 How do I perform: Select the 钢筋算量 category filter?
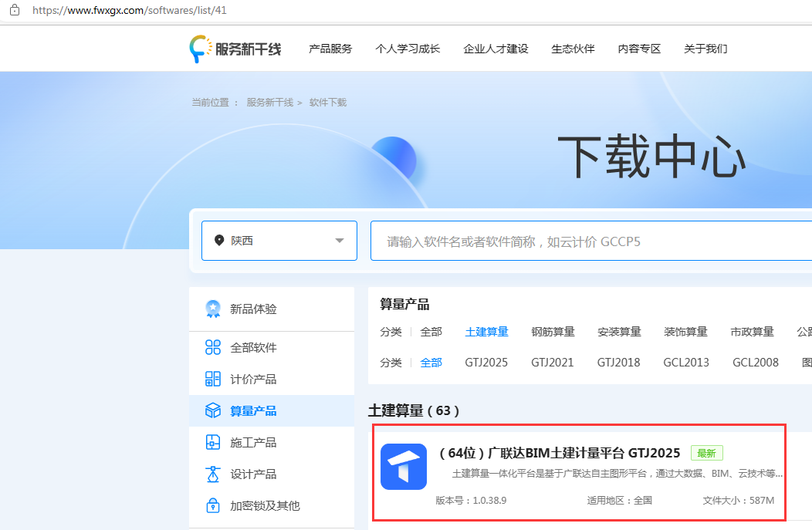(553, 332)
